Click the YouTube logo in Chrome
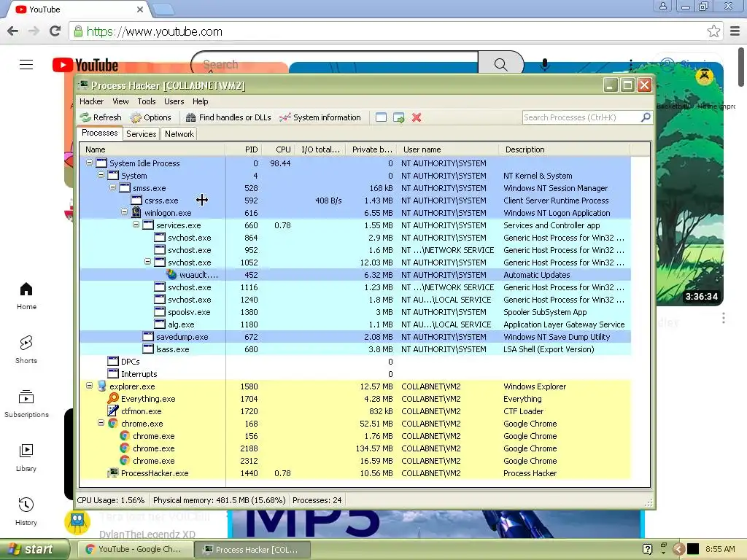Image resolution: width=747 pixels, height=560 pixels. [x=85, y=65]
